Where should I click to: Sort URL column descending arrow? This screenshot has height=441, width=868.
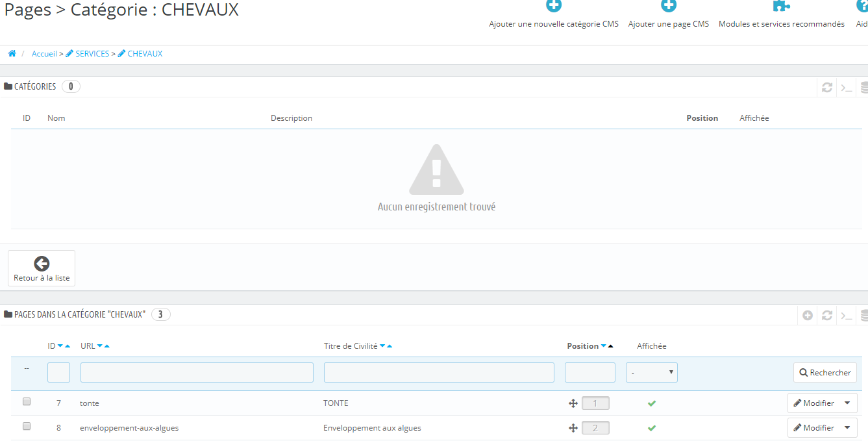(100, 346)
